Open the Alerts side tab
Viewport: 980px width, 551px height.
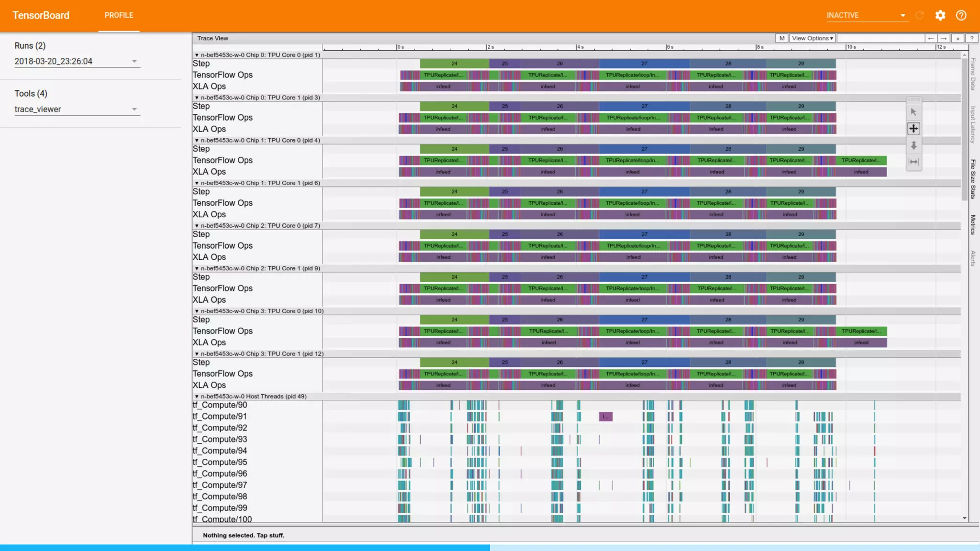tap(973, 258)
